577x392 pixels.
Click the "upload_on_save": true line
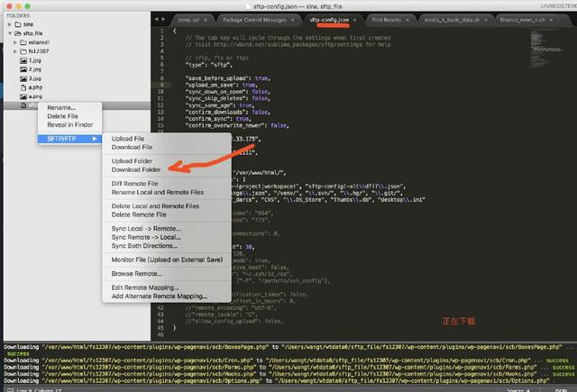(x=220, y=85)
